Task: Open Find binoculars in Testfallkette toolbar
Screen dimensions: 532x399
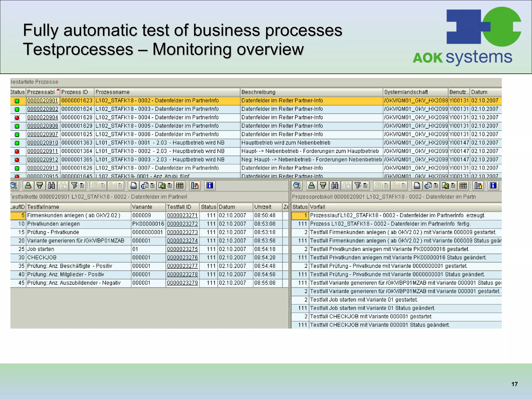Action: (x=51, y=185)
